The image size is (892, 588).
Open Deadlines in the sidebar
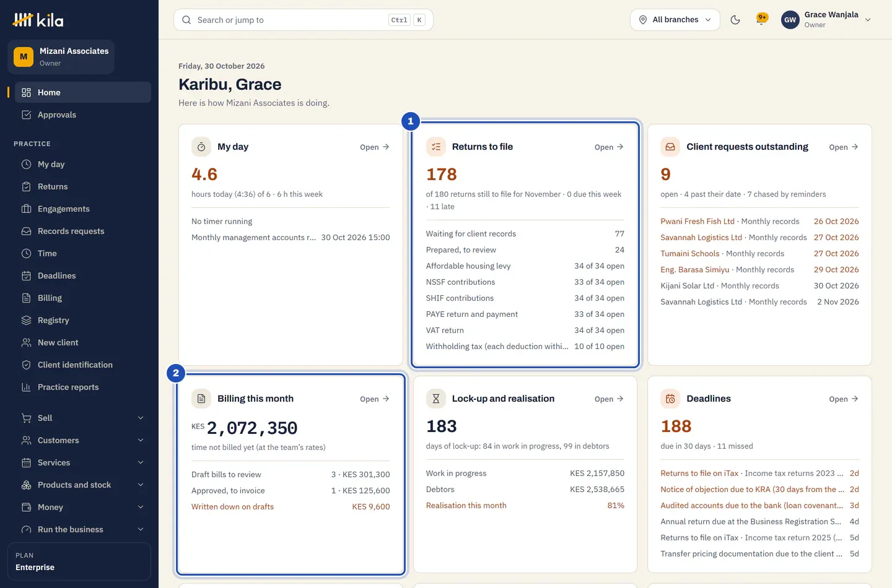click(82, 275)
